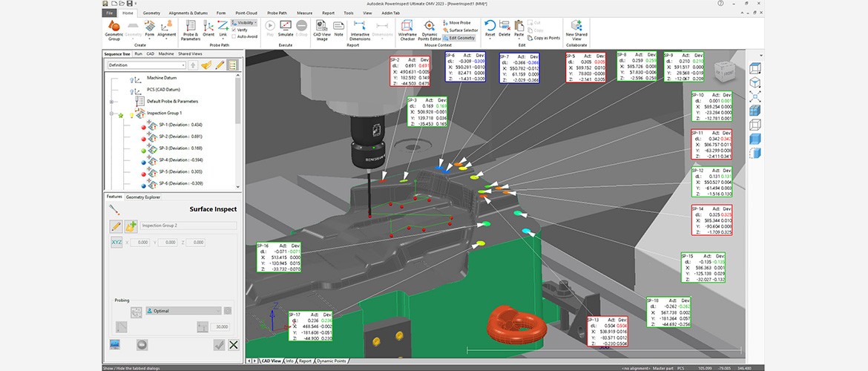Click the up arrow in Sequence Tree toolbar
Viewport: 868px width, 371px height.
point(193,65)
